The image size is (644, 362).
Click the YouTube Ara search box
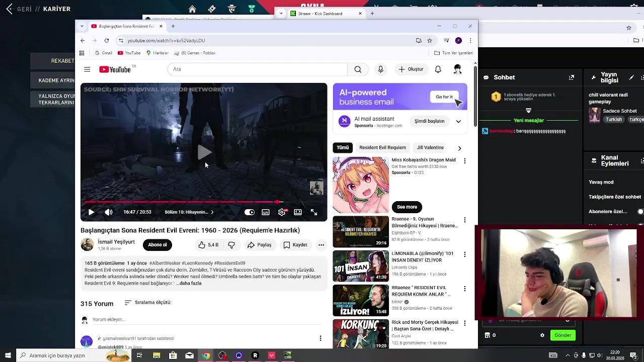click(258, 69)
